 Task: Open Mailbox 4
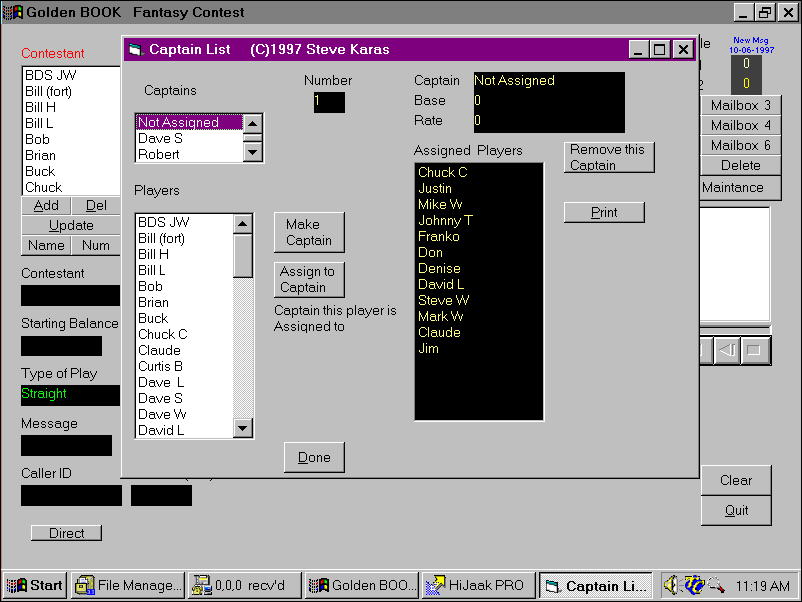click(x=740, y=125)
